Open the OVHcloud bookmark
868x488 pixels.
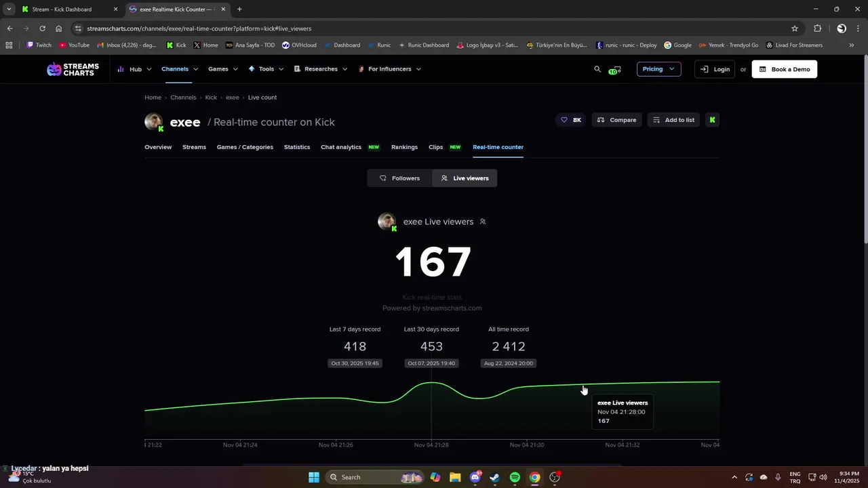pos(299,45)
